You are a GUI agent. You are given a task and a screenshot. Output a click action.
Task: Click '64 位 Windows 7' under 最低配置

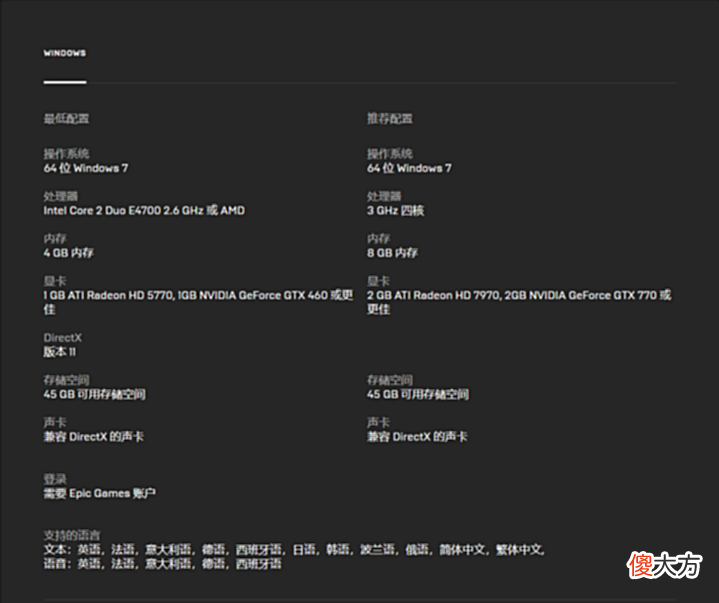point(86,168)
